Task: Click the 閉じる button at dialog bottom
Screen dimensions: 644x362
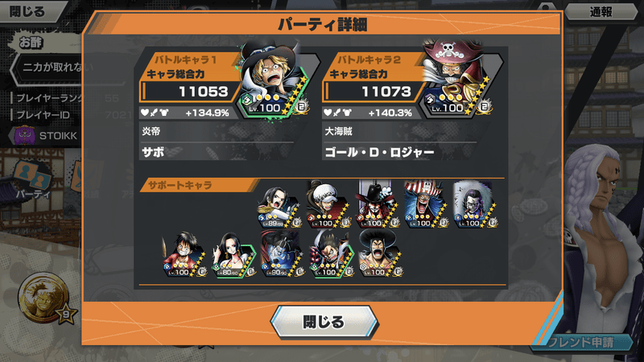Action: pos(324,323)
